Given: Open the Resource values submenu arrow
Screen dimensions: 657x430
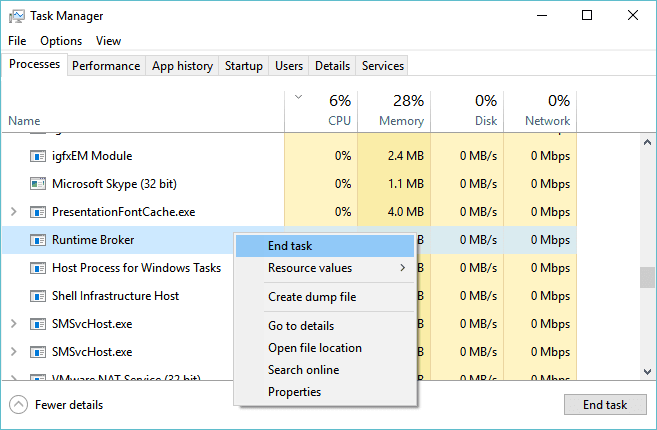Looking at the screenshot, I should click(x=403, y=268).
